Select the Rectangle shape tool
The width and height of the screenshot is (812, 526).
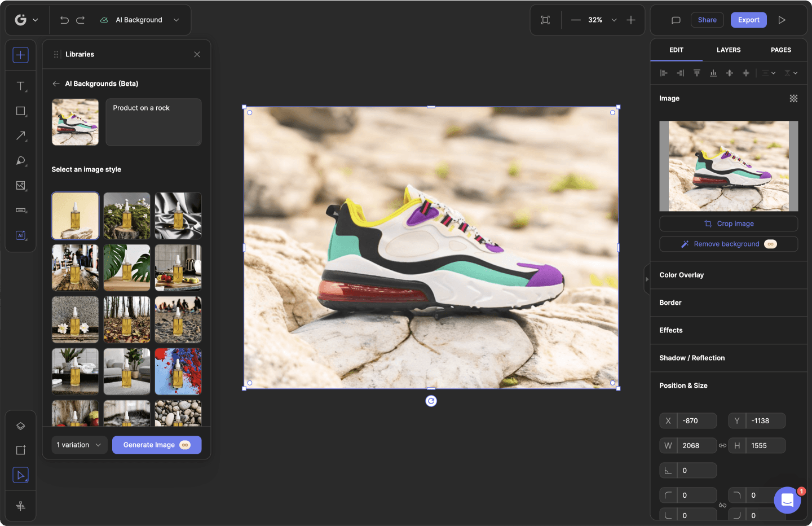point(21,111)
